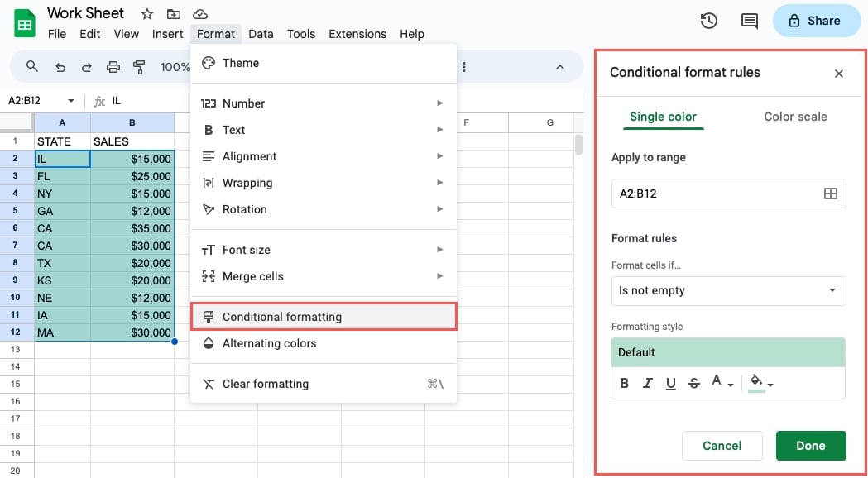Open the zoom 100% dropdown

tap(175, 68)
